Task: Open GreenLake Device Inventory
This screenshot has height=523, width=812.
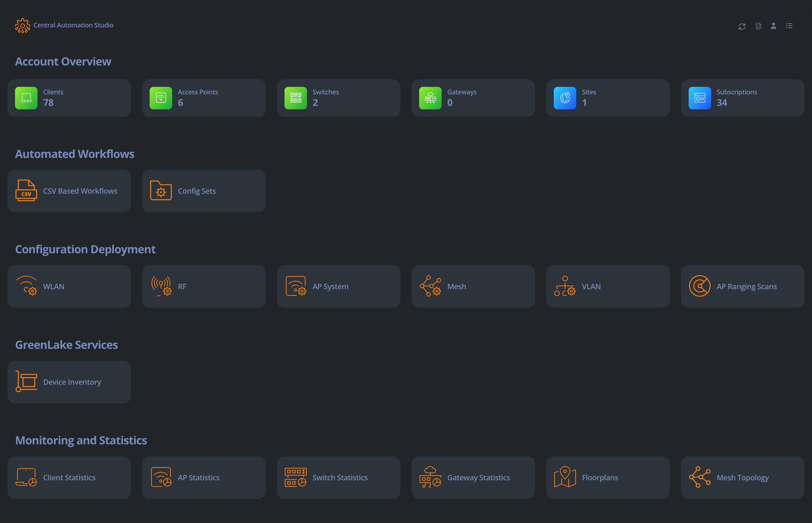Action: tap(69, 382)
